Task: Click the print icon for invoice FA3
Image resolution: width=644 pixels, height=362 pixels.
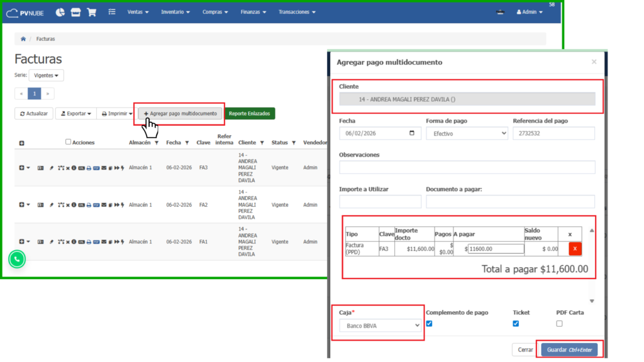Action: click(x=89, y=168)
